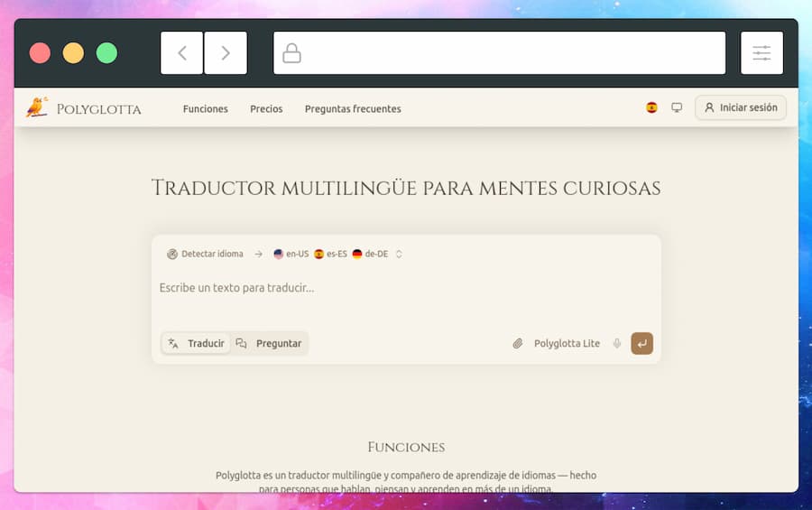This screenshot has width=812, height=510.
Task: Toggle display theme monitor icon
Action: coord(677,107)
